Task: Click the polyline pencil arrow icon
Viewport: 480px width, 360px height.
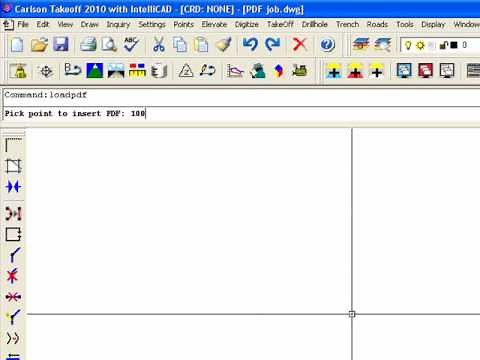Action: click(207, 71)
